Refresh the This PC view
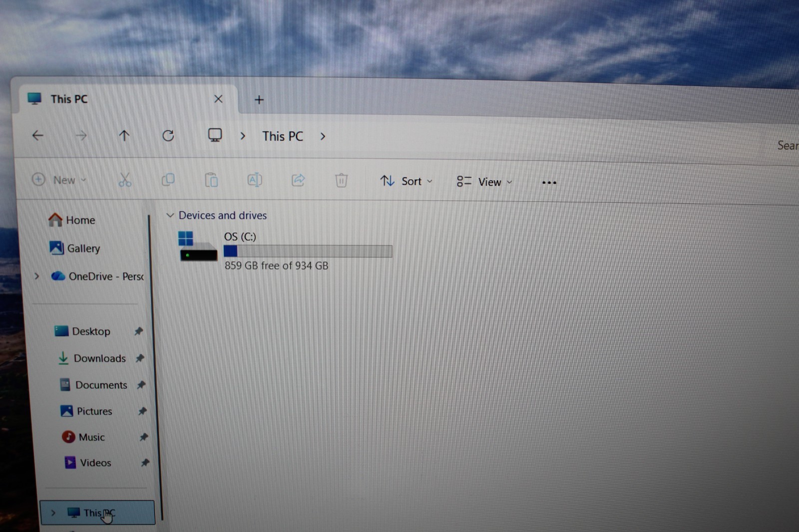799x532 pixels. pos(168,136)
